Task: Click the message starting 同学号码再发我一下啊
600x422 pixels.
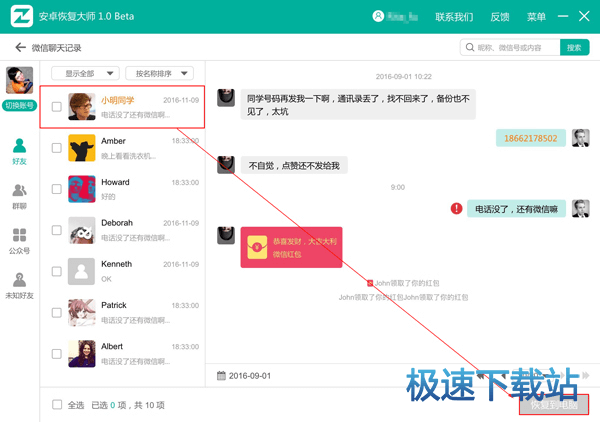Action: point(358,105)
